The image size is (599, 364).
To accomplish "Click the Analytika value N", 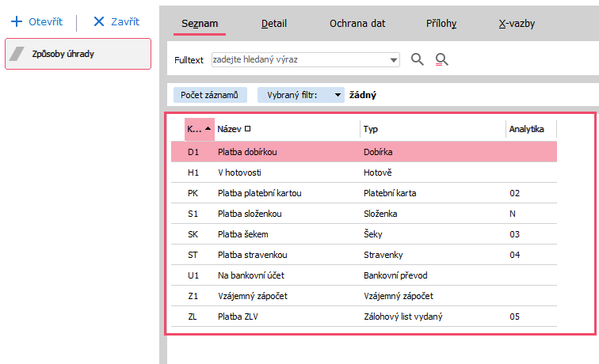I will [x=513, y=214].
